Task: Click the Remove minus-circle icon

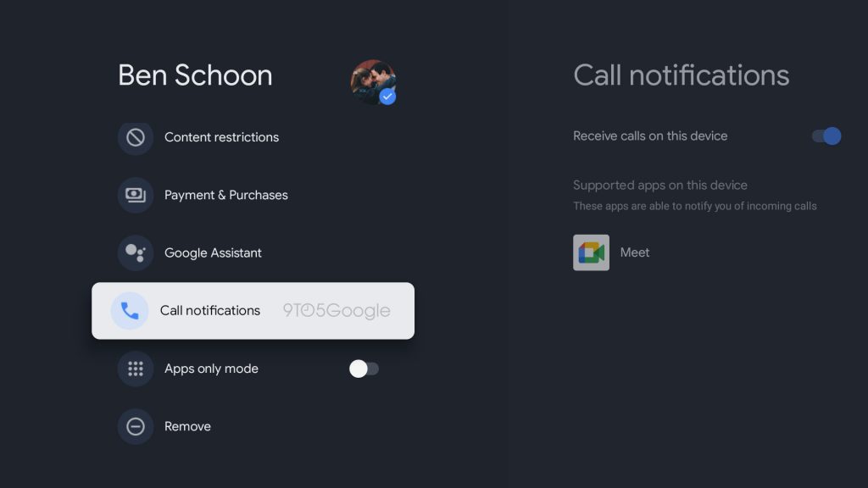Action: tap(136, 427)
